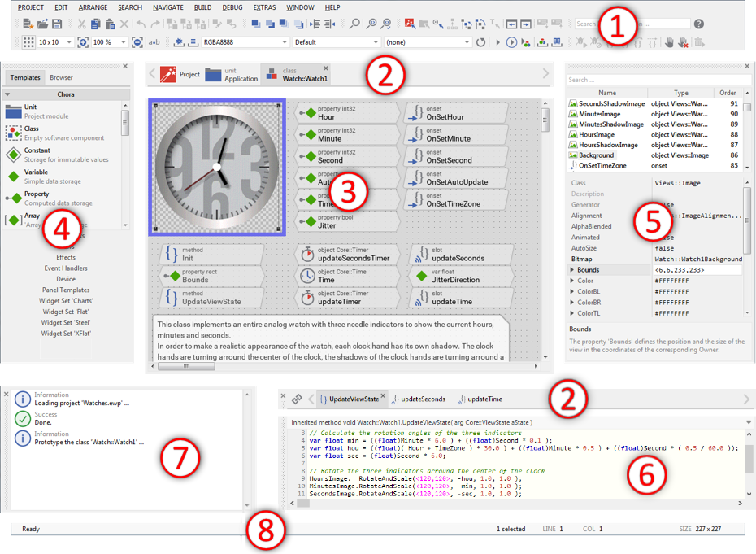The height and width of the screenshot is (554, 756).
Task: Click the Redo arrow icon
Action: (155, 24)
